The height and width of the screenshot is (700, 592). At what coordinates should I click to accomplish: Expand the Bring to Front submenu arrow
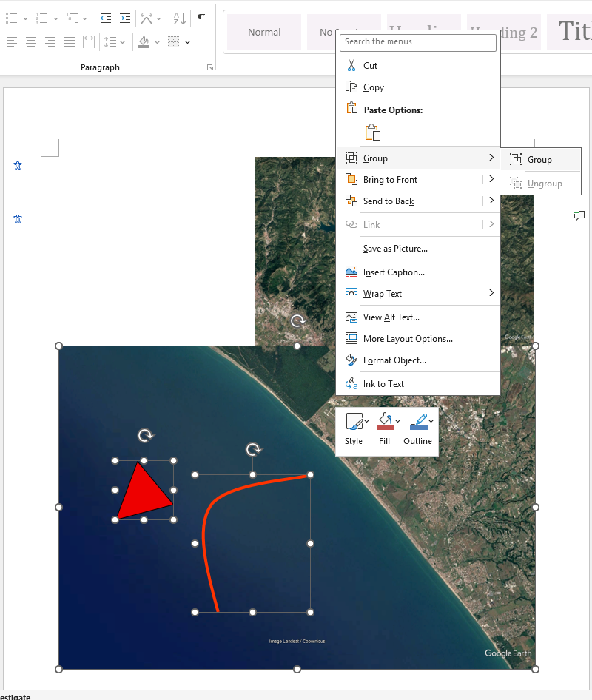[x=491, y=179]
